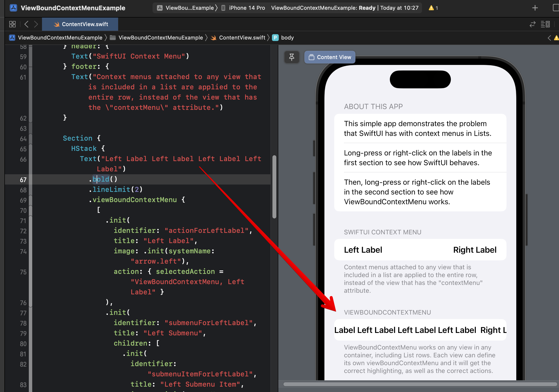Open the editor options lines menu

[x=545, y=24]
